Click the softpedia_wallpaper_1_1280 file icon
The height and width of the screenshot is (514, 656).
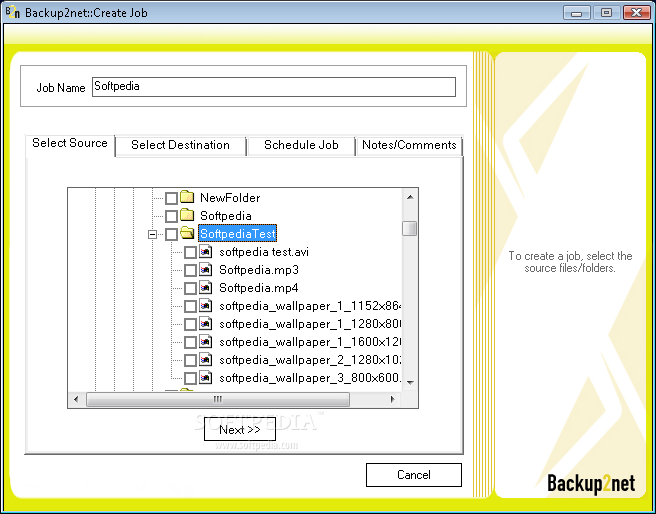click(205, 323)
